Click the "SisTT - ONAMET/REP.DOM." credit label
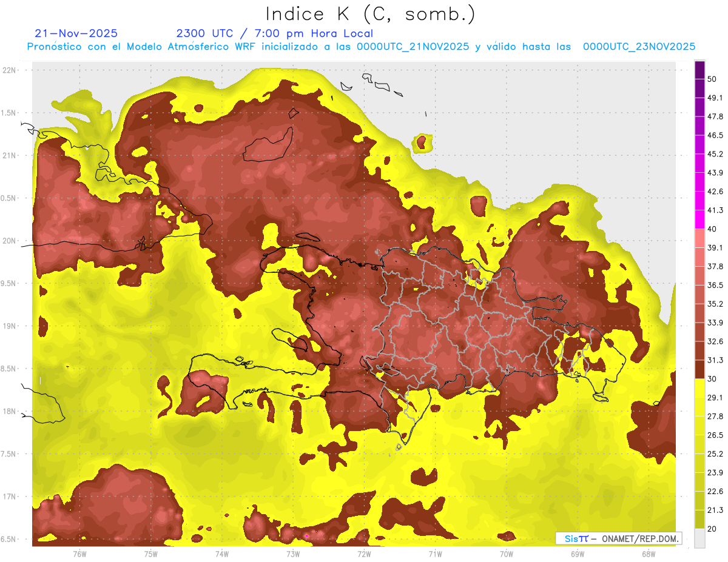Screen dimensions: 728x562 [x=619, y=538]
